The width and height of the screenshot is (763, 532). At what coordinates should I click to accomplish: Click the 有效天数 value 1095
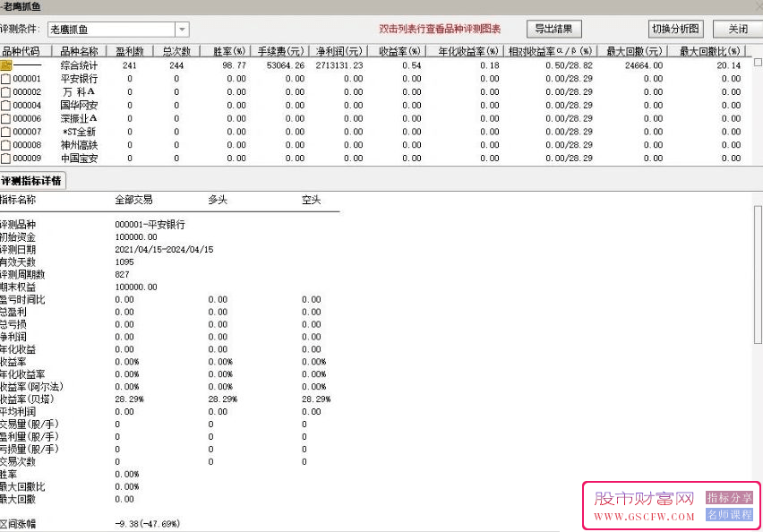pyautogui.click(x=124, y=262)
